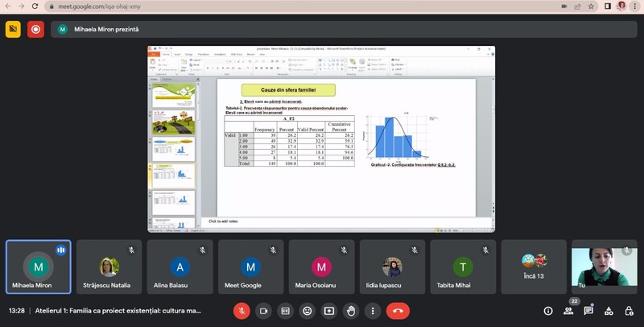Click the Străjescu Natalia participant tile
644x327 pixels.
click(x=109, y=267)
